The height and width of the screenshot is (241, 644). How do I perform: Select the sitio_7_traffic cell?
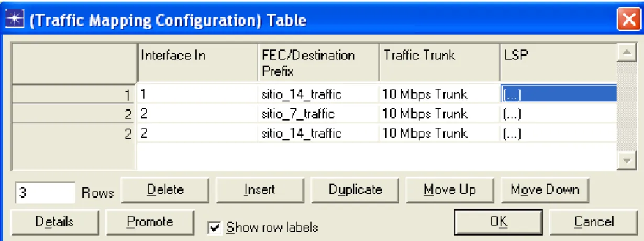(318, 114)
